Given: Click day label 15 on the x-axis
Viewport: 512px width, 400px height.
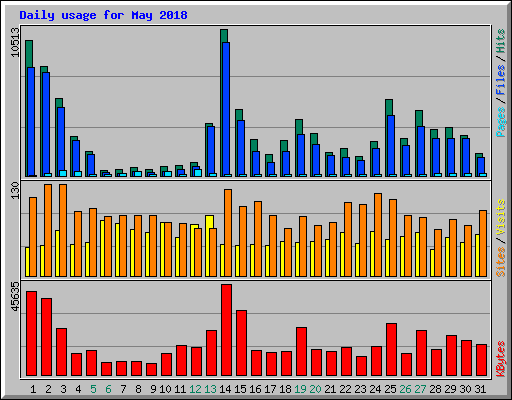Looking at the screenshot, I should pos(240,389).
